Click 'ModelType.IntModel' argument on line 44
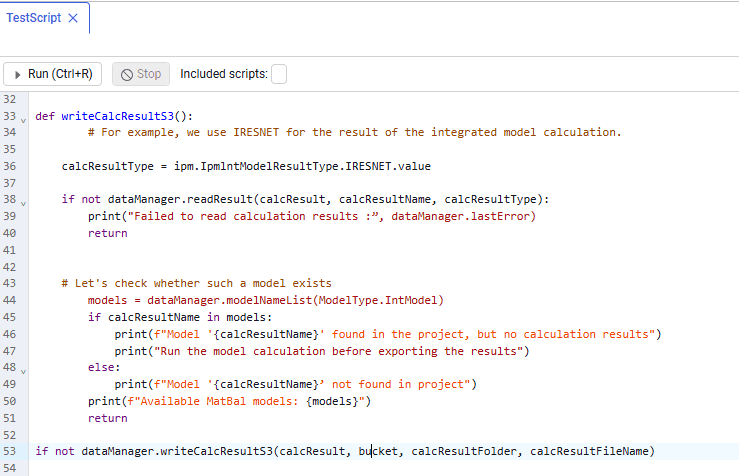This screenshot has height=476, width=739. [x=378, y=300]
